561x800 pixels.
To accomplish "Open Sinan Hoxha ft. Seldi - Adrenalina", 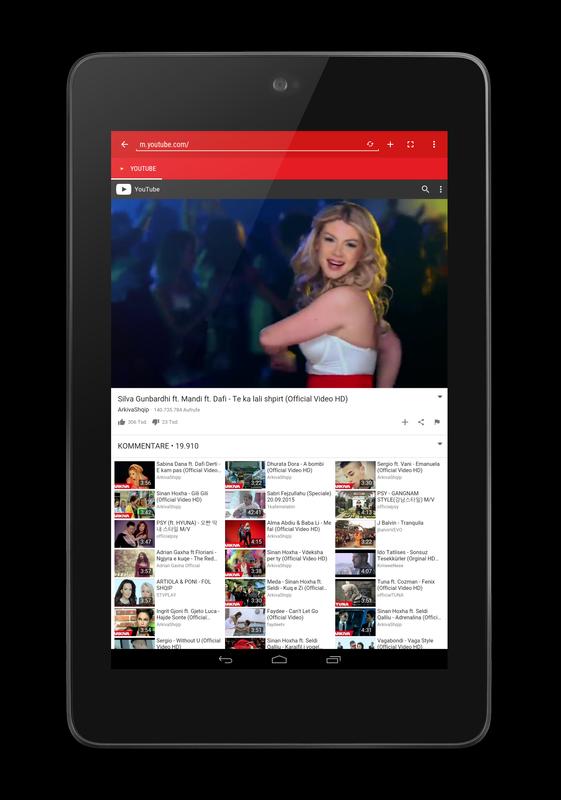I will coord(409,614).
